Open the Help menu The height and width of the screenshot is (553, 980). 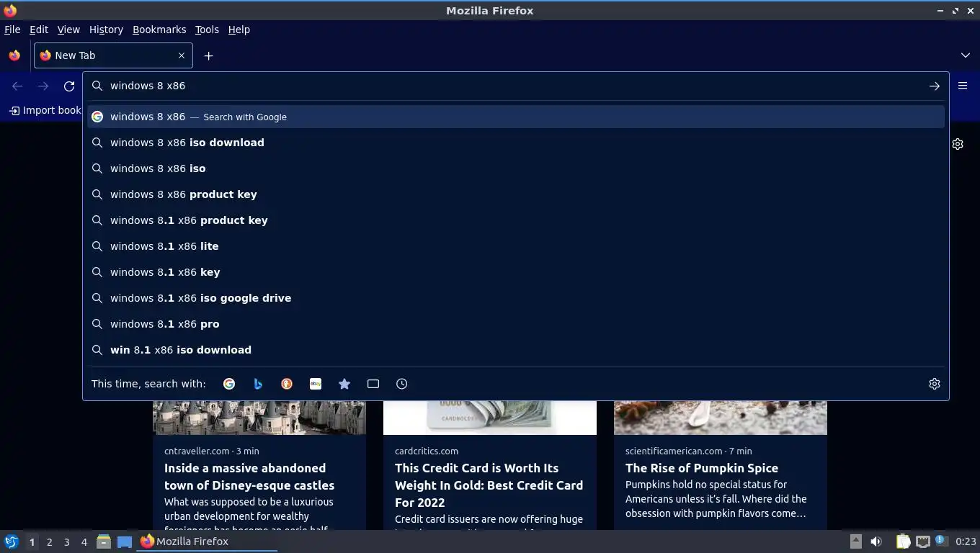point(239,30)
